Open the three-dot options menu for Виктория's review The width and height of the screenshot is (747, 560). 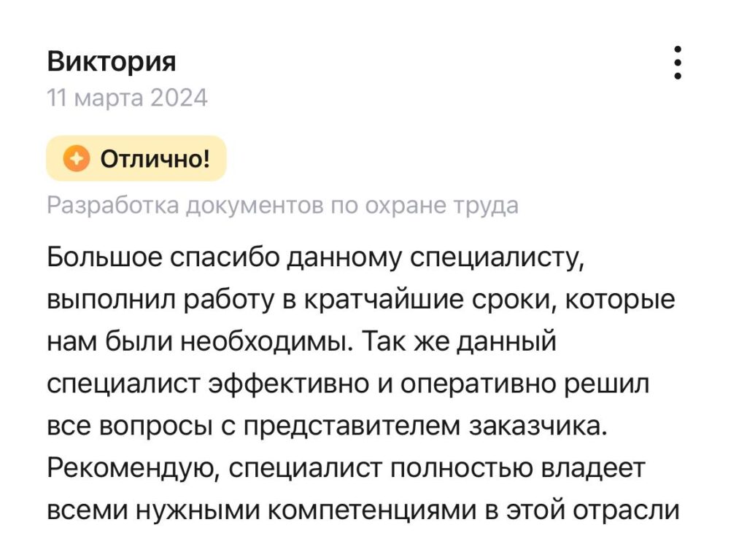(x=678, y=63)
